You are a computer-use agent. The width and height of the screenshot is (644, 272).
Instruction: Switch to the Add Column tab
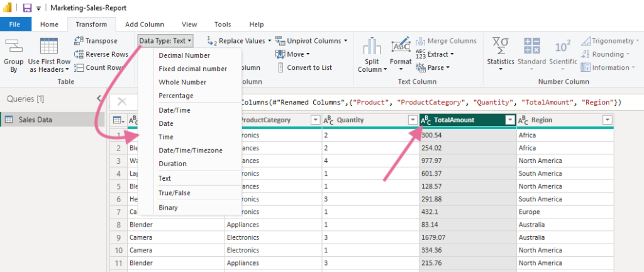[x=145, y=25]
